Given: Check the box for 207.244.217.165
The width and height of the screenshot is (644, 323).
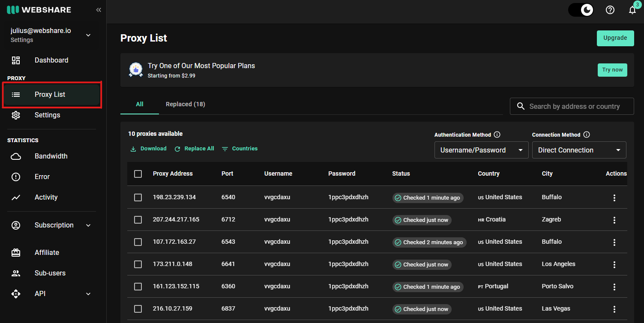Looking at the screenshot, I should pos(138,220).
